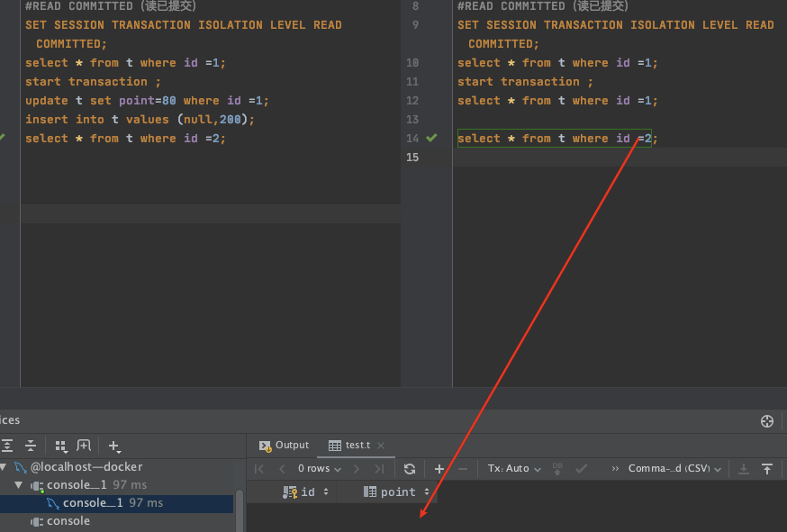787x532 pixels.
Task: Click 'update t set point=80' line in left editor
Action: (147, 101)
